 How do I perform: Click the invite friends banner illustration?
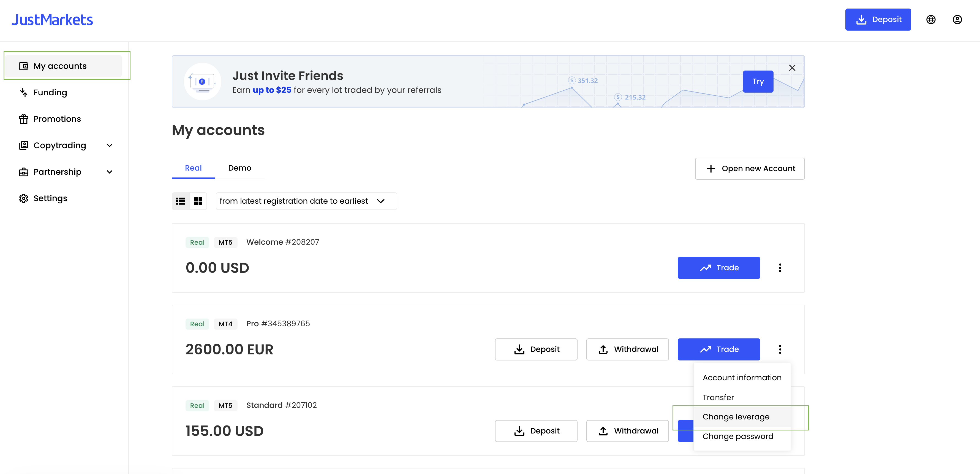[x=202, y=82]
